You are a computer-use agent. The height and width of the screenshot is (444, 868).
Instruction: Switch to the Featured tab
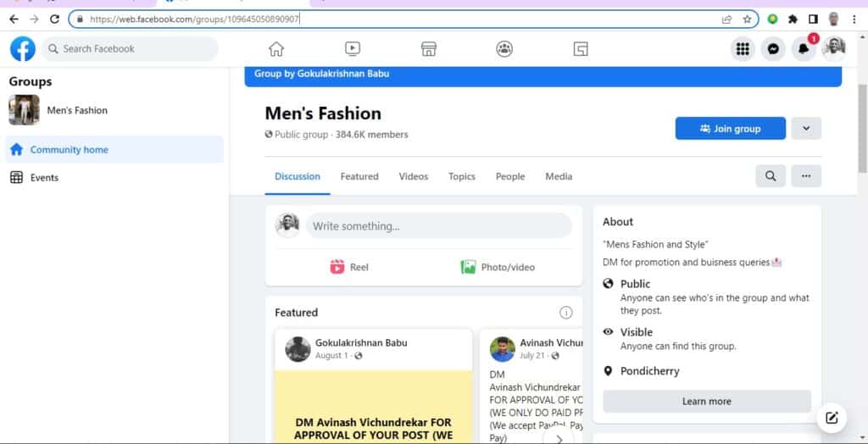tap(359, 176)
